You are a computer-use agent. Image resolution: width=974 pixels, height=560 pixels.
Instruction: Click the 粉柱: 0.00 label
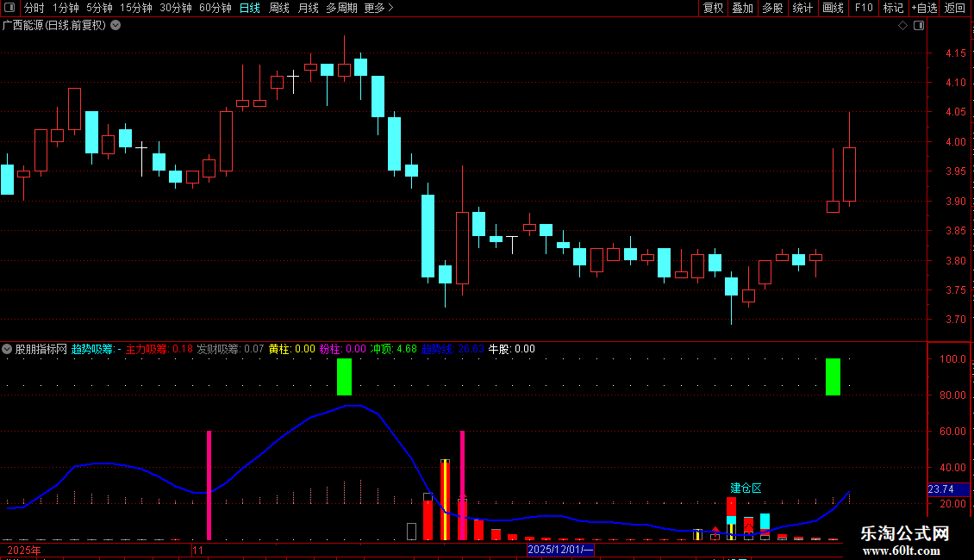[343, 349]
